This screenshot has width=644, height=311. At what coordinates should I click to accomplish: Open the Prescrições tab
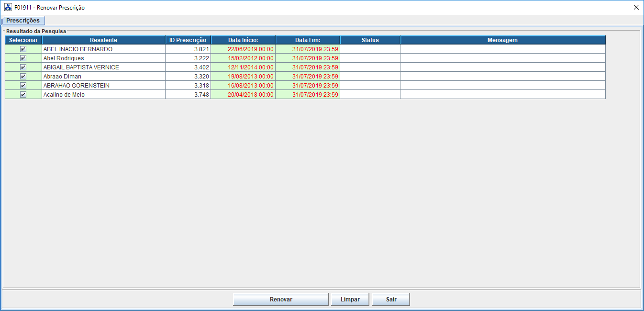coord(23,21)
